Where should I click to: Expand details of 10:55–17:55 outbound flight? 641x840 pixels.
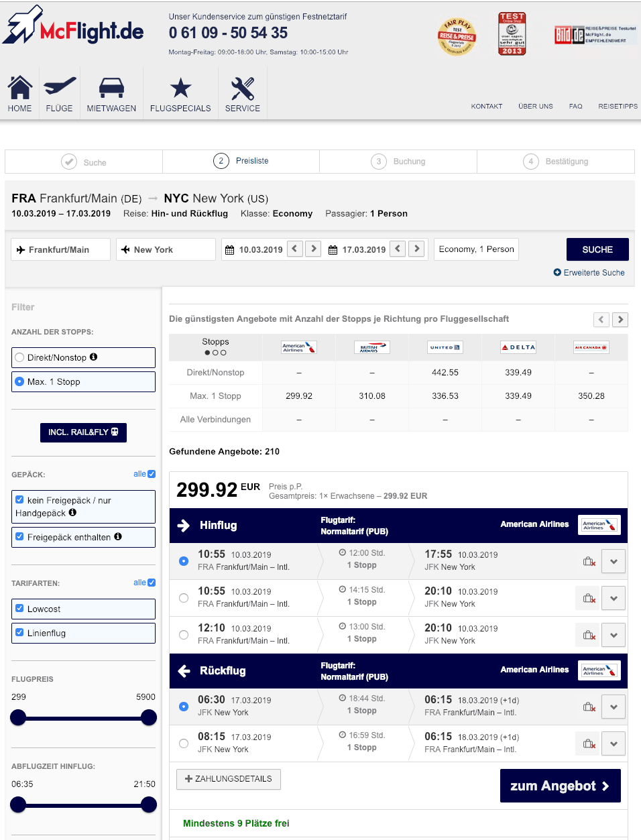point(614,562)
